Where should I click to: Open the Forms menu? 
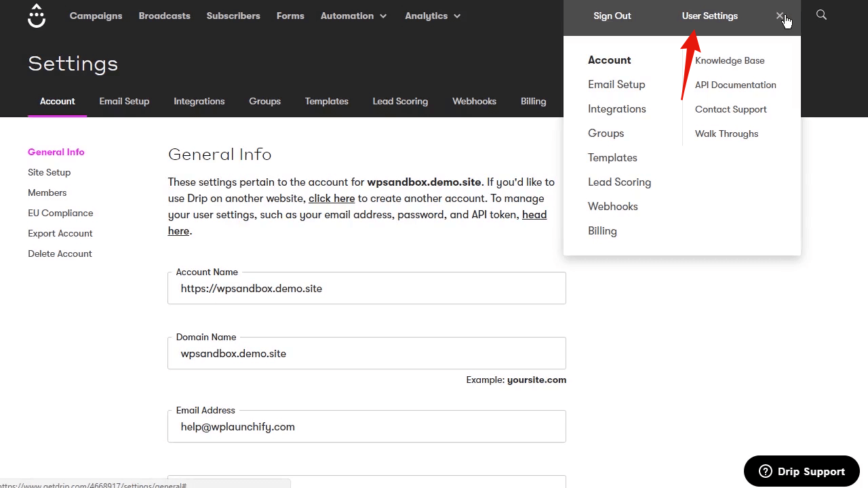(x=290, y=16)
